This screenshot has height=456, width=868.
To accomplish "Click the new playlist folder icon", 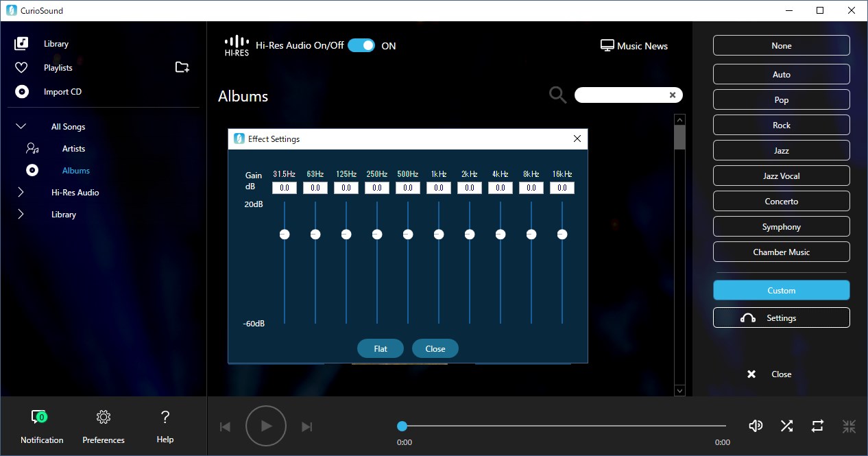I will click(182, 67).
